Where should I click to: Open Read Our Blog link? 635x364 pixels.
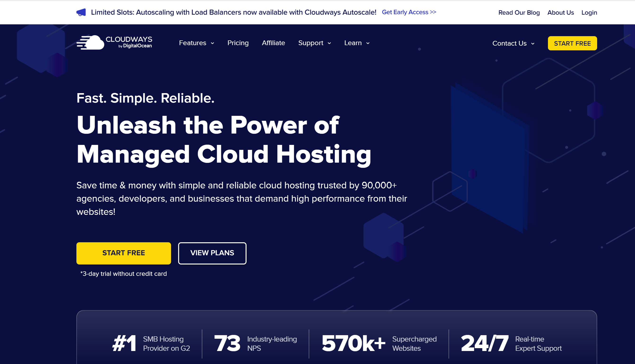(519, 13)
